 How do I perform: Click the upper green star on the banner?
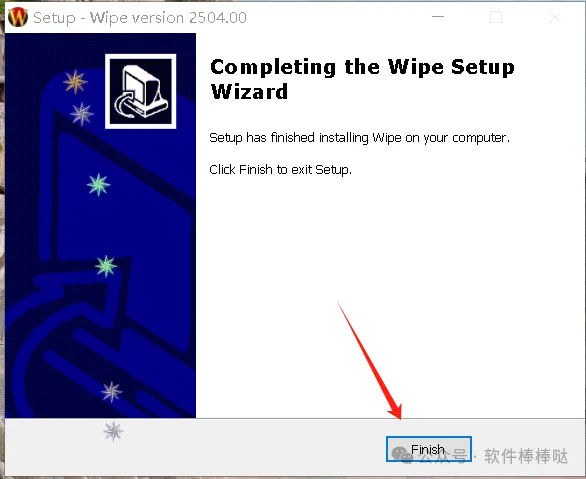click(x=99, y=185)
